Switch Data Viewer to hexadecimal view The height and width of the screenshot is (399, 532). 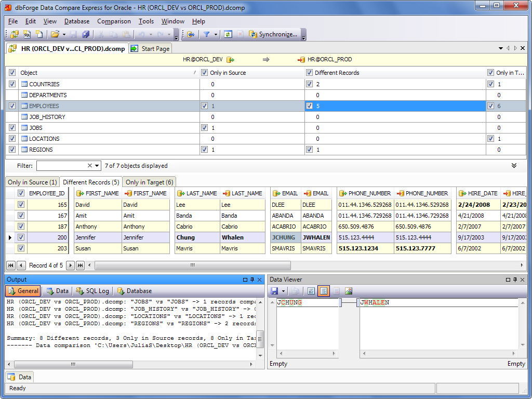click(x=311, y=291)
